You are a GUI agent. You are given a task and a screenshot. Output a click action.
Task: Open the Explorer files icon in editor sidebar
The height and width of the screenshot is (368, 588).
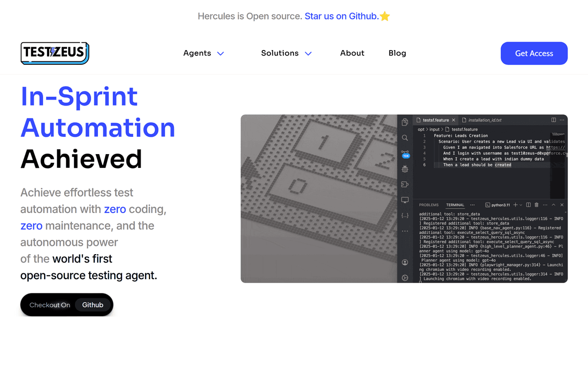[x=405, y=122]
